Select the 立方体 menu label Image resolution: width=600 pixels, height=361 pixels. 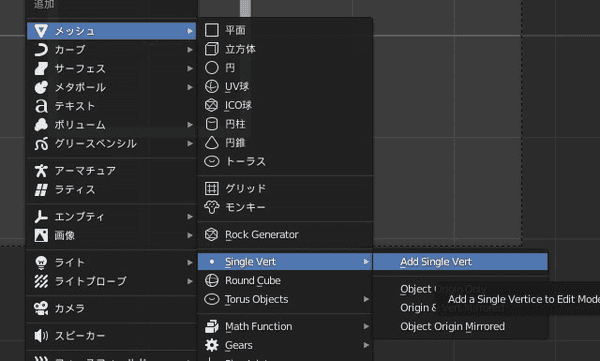click(240, 49)
